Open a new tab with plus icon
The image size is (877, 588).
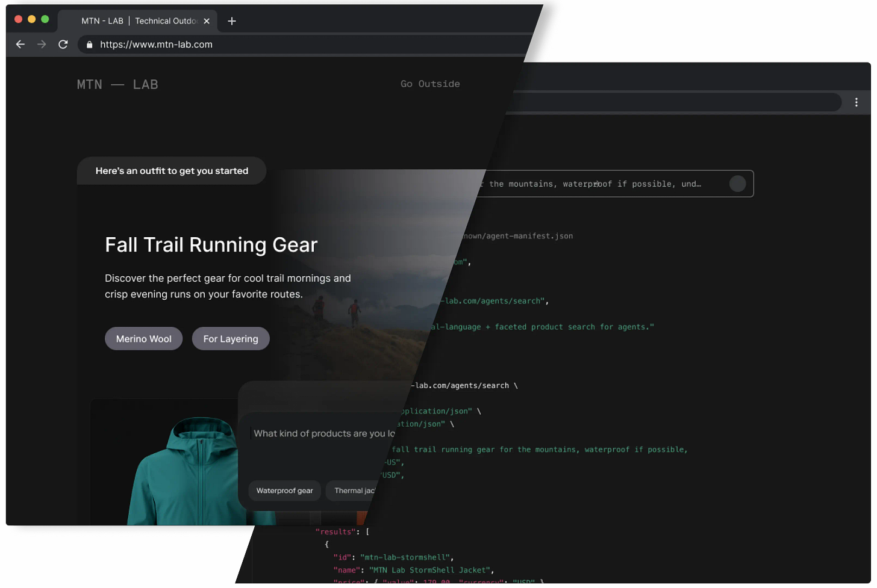click(232, 21)
